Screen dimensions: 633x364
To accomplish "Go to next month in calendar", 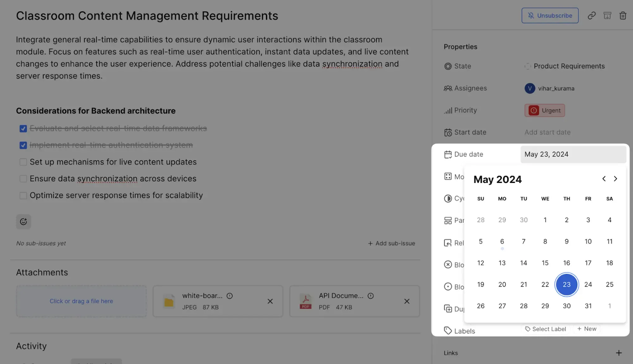I will pyautogui.click(x=615, y=179).
